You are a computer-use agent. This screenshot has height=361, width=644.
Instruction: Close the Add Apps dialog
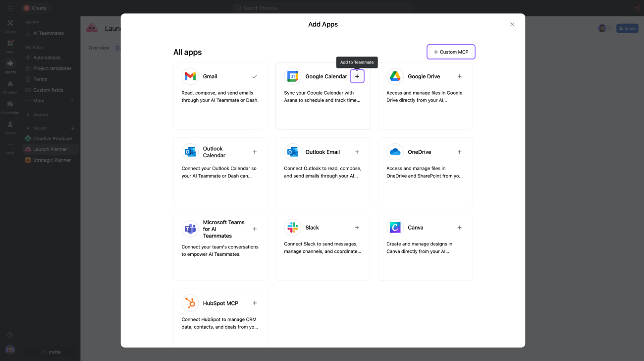(512, 24)
